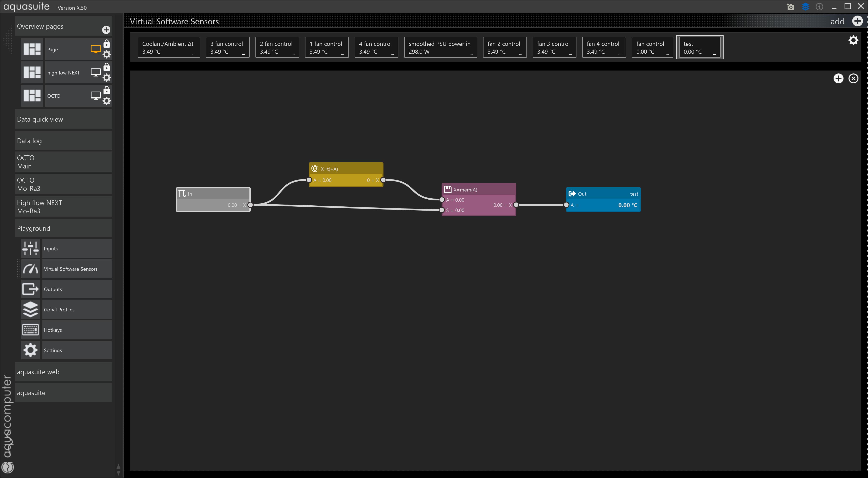The width and height of the screenshot is (868, 478).
Task: Collapse the Playground section
Action: pos(63,228)
